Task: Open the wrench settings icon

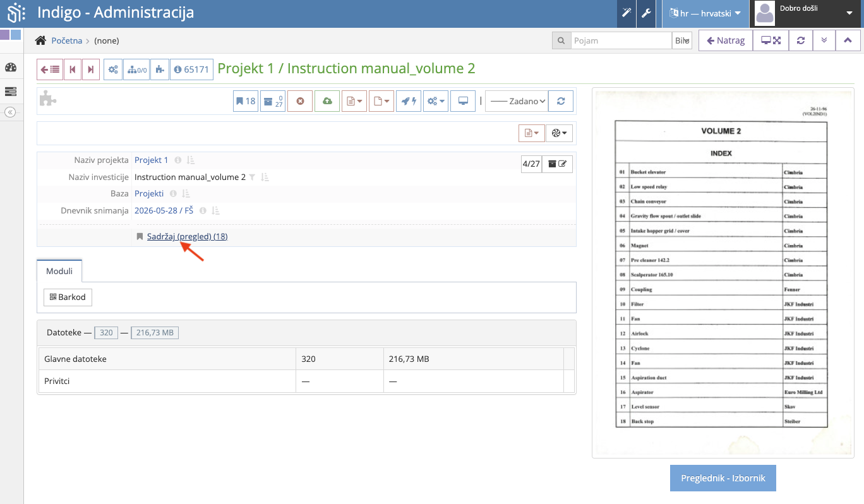Action: (645, 13)
